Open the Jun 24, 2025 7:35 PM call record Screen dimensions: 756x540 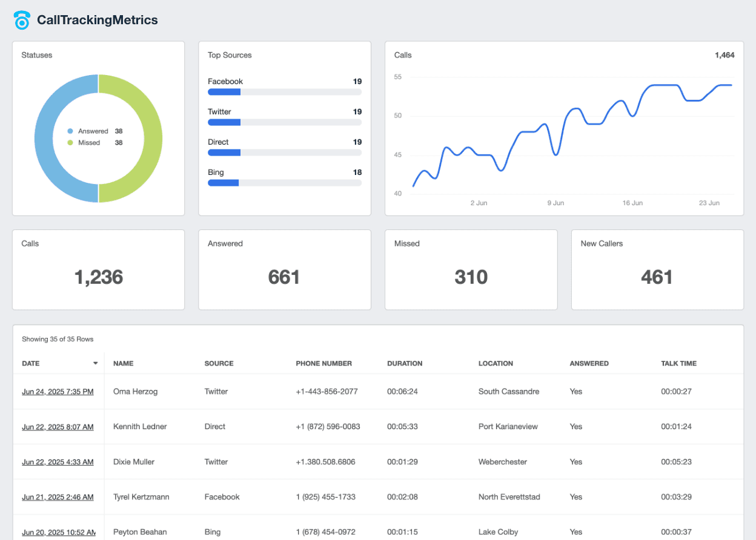click(58, 391)
